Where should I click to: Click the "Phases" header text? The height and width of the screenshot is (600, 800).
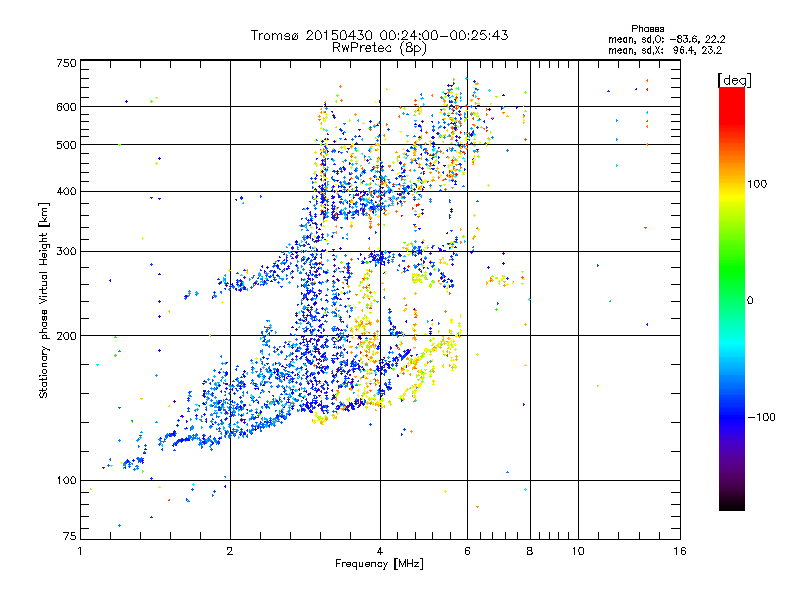click(647, 29)
